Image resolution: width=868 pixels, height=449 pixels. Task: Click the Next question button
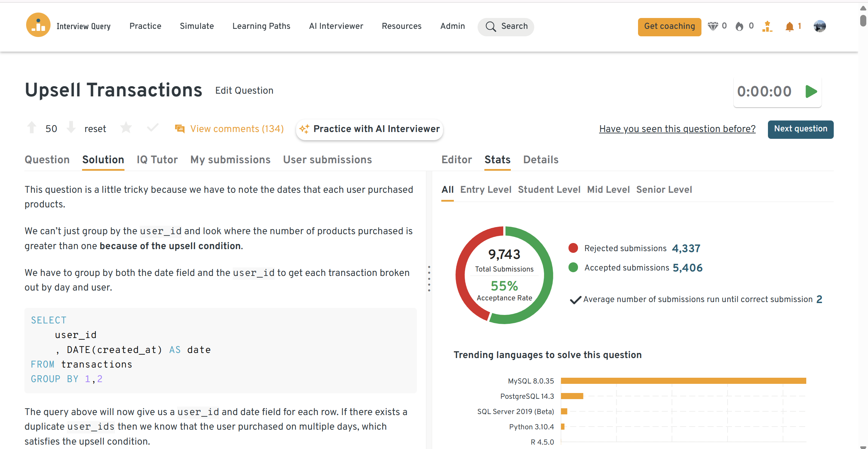(800, 129)
